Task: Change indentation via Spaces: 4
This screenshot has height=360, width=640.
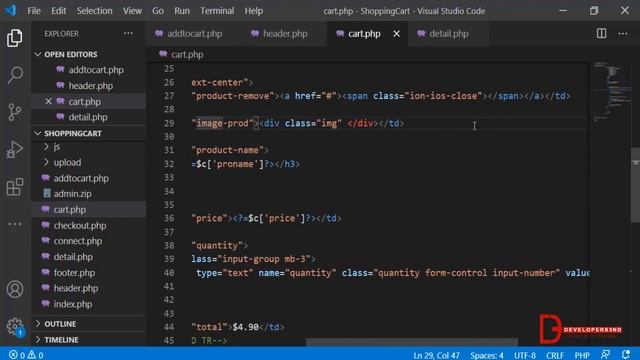Action: pos(487,355)
